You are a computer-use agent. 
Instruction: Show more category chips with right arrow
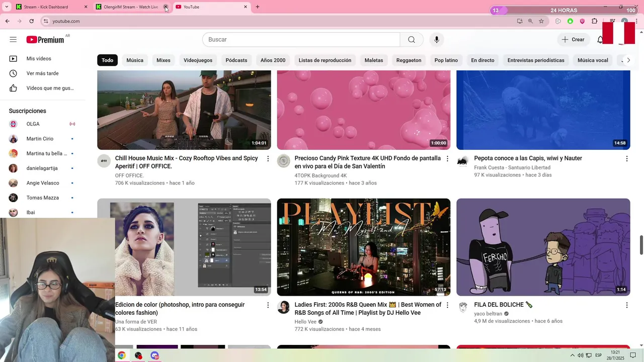(x=628, y=60)
